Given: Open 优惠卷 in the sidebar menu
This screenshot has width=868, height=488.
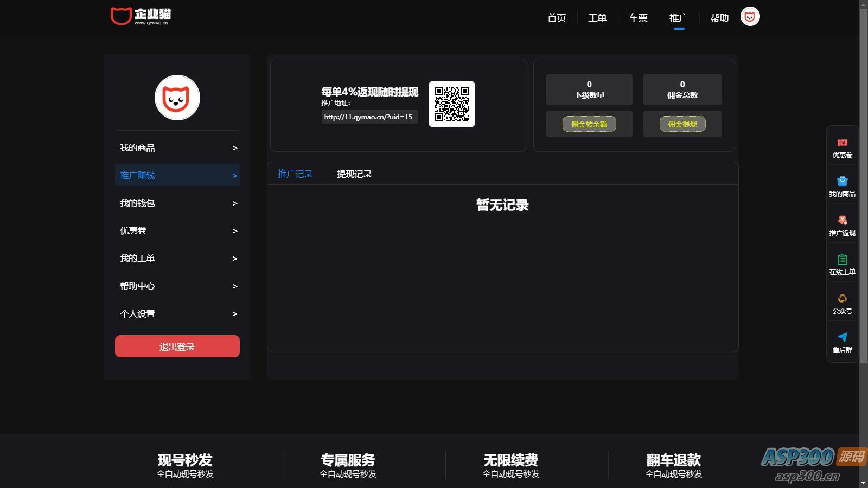Looking at the screenshot, I should tap(177, 230).
